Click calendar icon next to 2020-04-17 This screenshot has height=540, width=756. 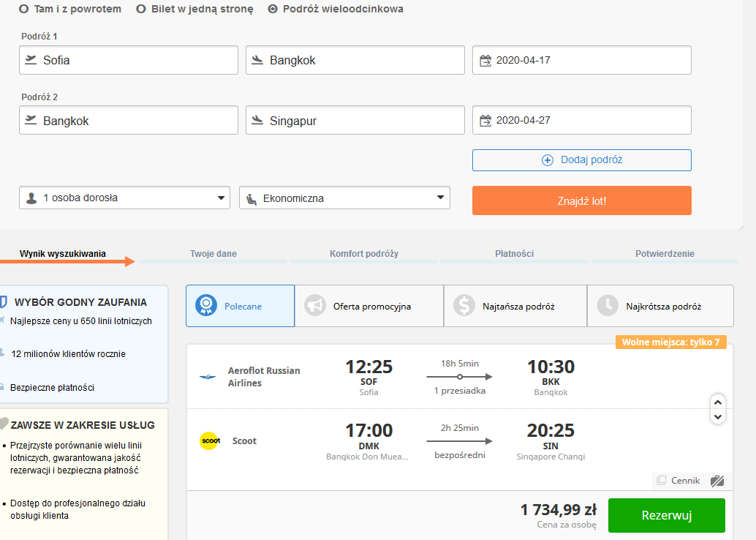485,60
